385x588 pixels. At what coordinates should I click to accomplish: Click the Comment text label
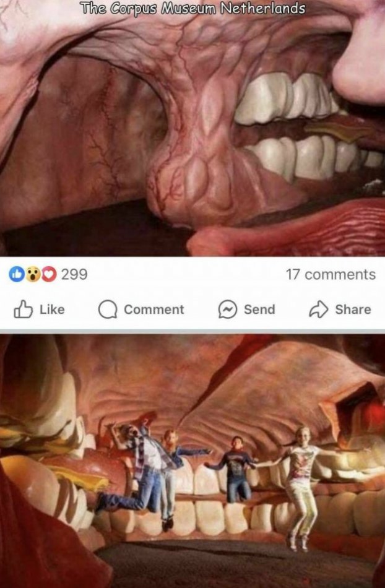[x=154, y=309]
